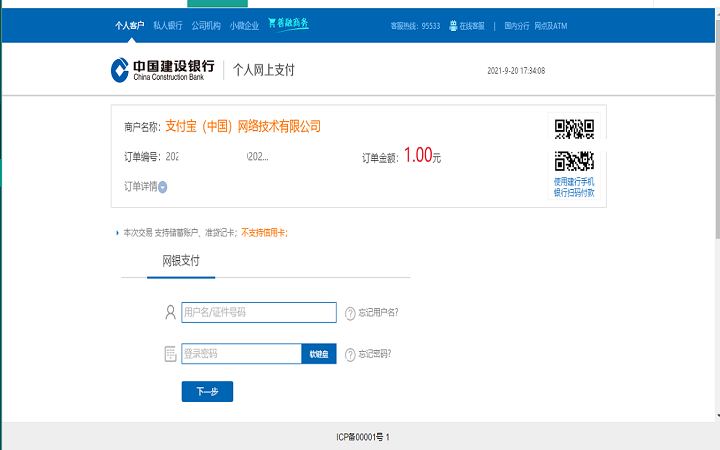The width and height of the screenshot is (720, 450).
Task: Select the 网银支付 tab
Action: [181, 262]
